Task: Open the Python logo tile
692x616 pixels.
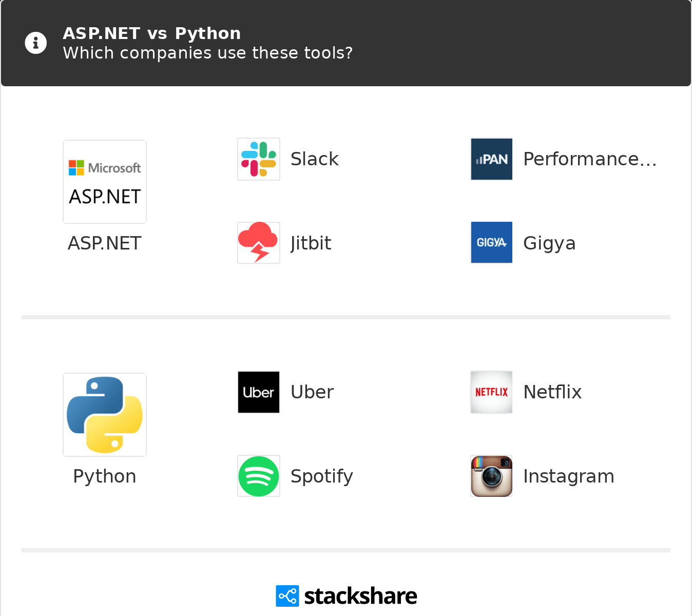Action: coord(105,415)
